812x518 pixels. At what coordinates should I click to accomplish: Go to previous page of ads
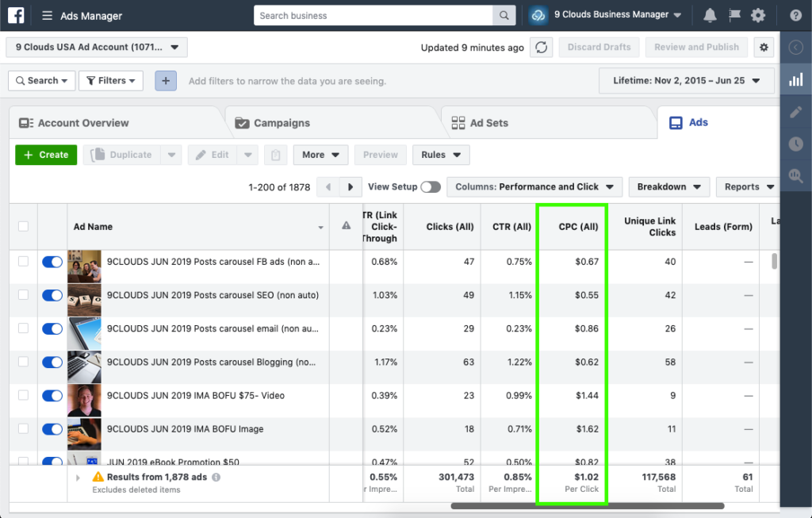coord(327,187)
